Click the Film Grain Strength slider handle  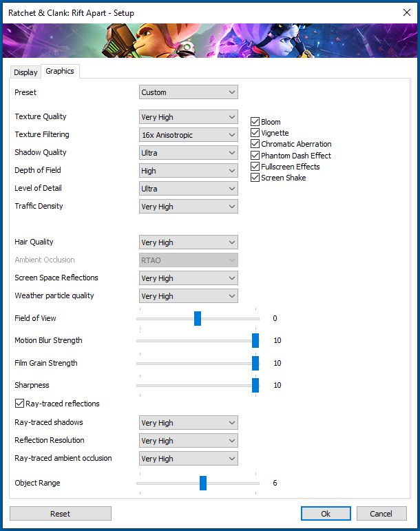point(255,363)
